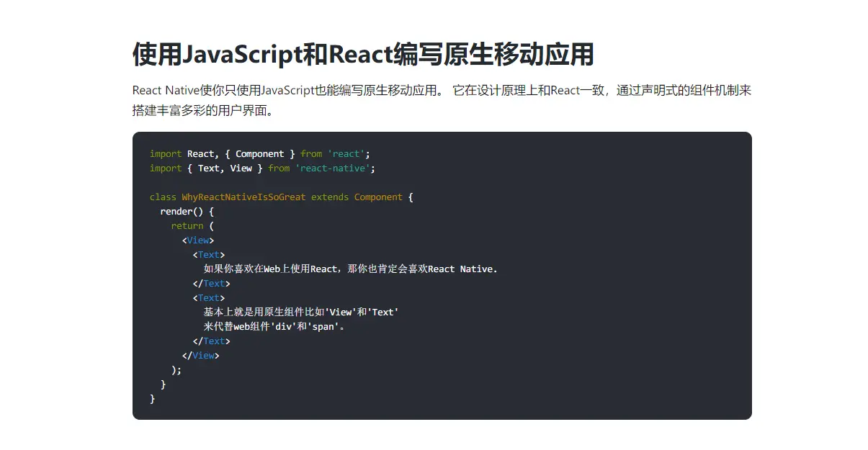Click the code line '如果你喜欢在Web上使用React'
This screenshot has width=868, height=450.
click(351, 269)
